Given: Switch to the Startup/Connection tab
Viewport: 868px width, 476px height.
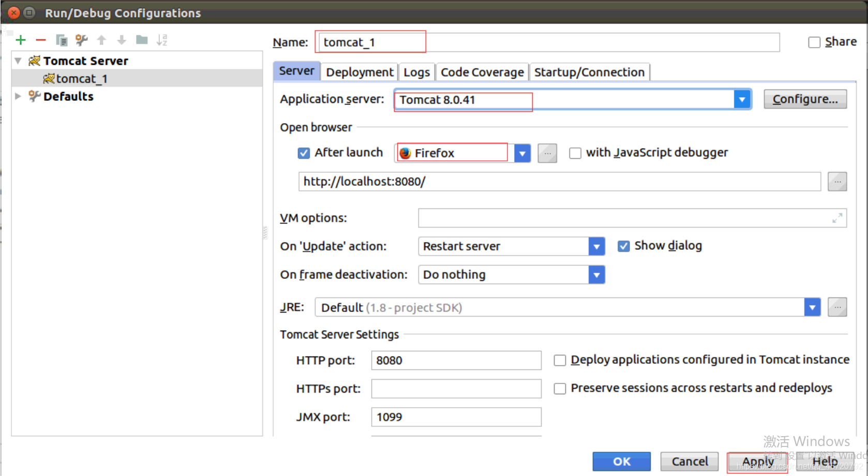Looking at the screenshot, I should click(589, 72).
